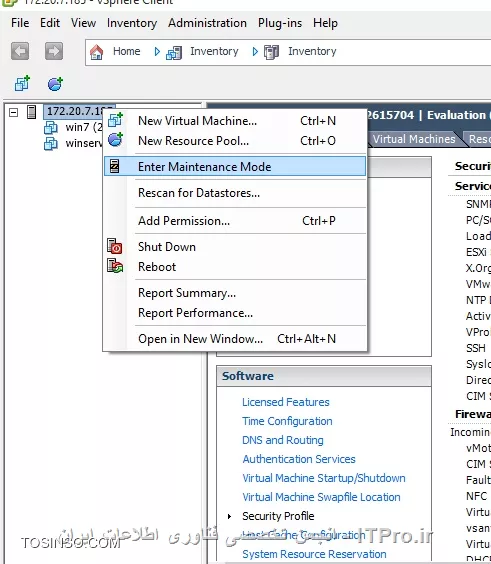This screenshot has width=491, height=564.
Task: Open the Inventory menu
Action: tap(132, 23)
